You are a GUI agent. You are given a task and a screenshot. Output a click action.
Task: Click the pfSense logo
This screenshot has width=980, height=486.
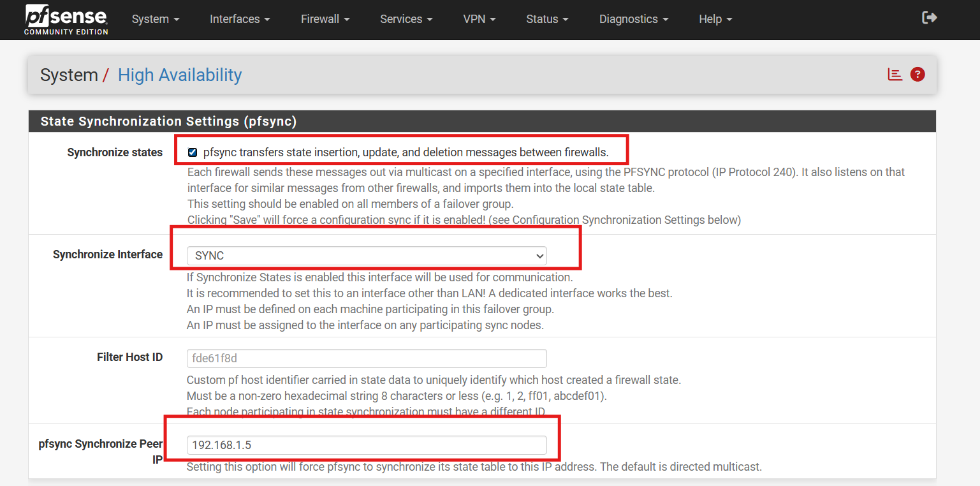[66, 19]
